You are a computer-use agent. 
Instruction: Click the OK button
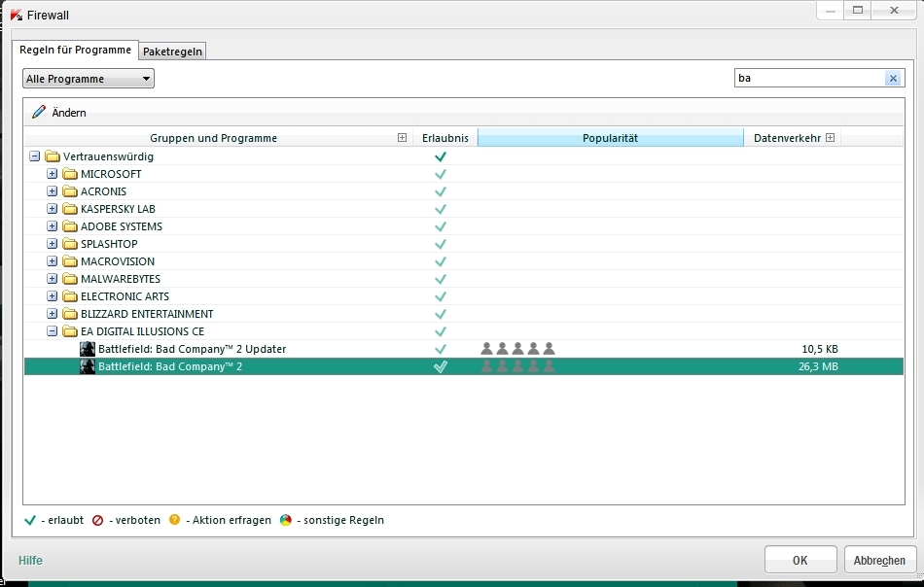[x=800, y=560]
